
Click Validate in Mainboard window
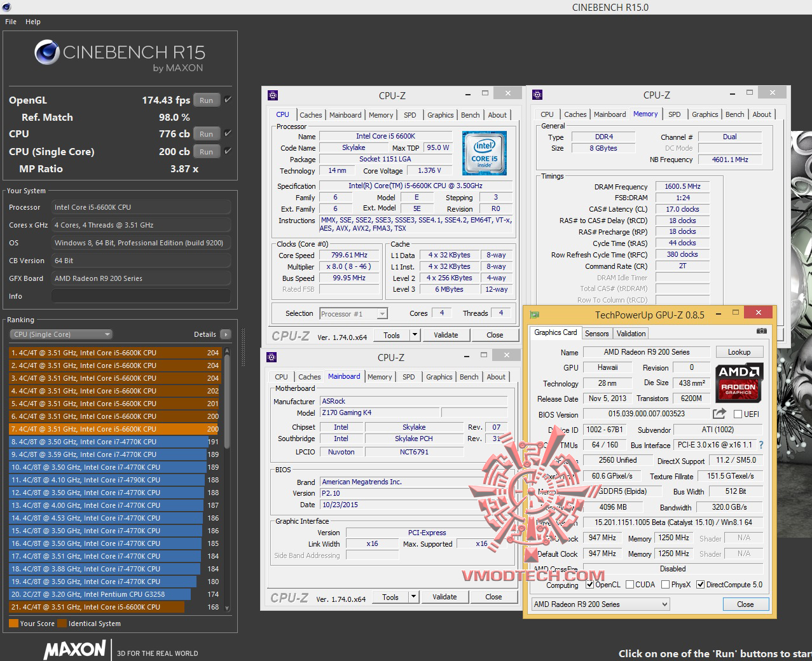444,597
